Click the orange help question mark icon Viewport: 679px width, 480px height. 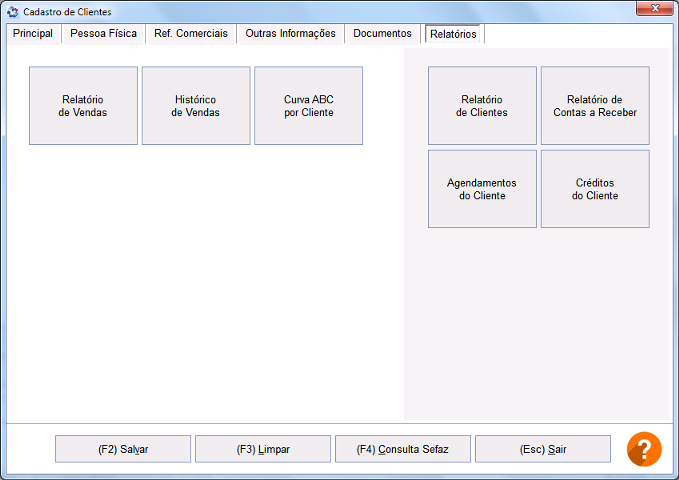point(644,449)
